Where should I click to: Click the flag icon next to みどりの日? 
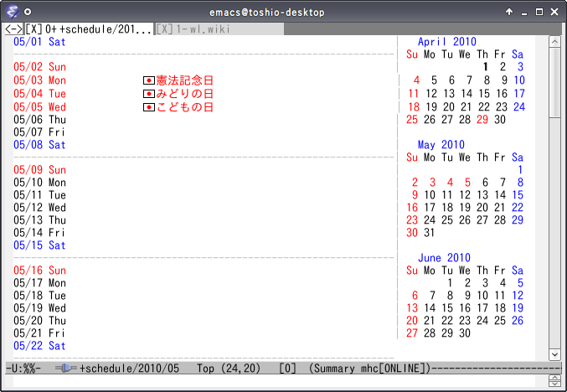pos(149,94)
